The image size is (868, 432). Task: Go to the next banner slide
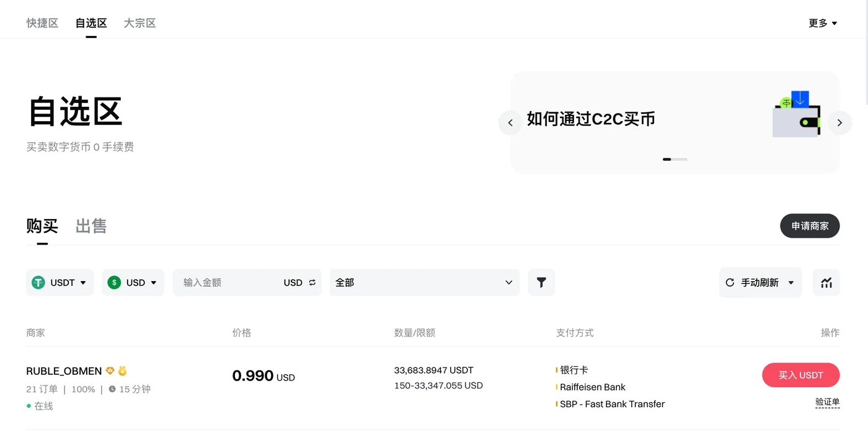839,123
